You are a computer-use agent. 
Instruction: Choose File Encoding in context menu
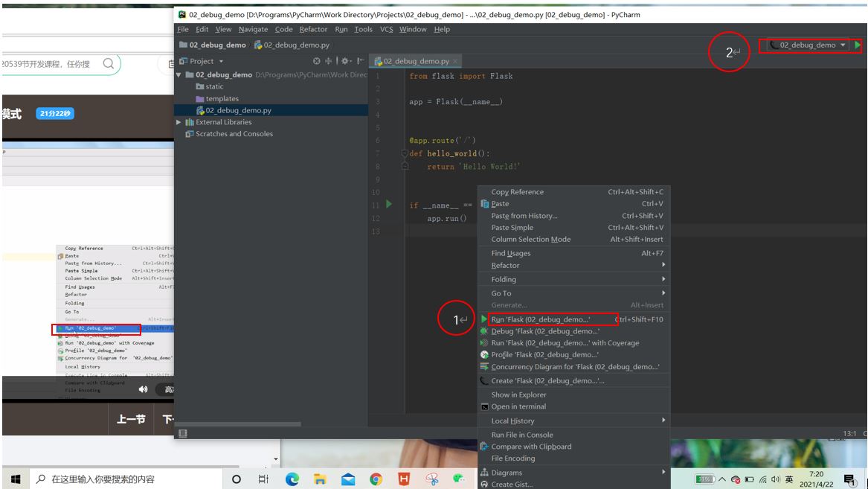[574, 458]
